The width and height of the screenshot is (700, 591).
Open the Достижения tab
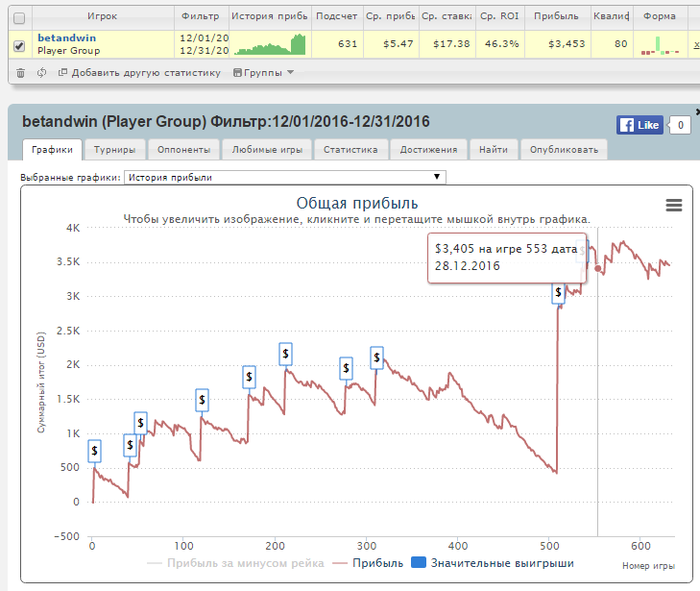pyautogui.click(x=429, y=150)
